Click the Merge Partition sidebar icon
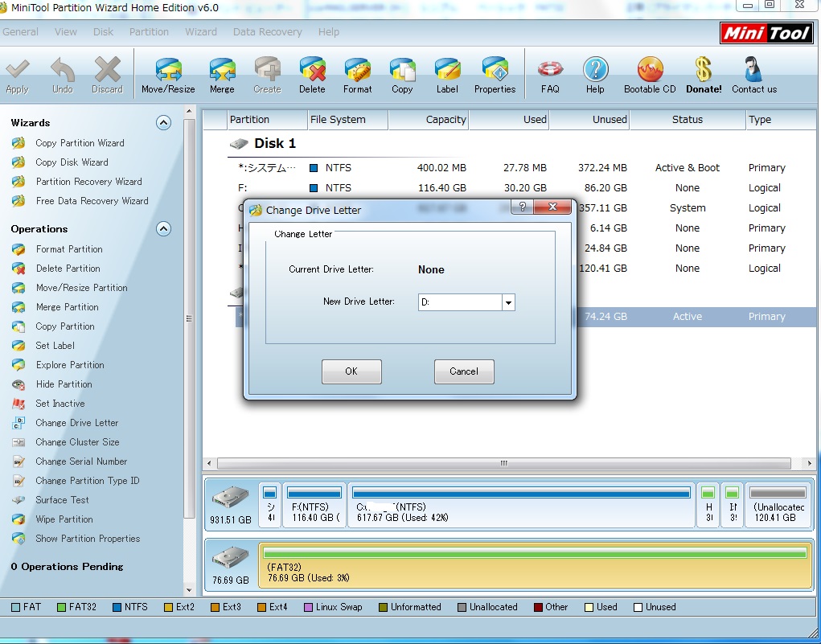 click(18, 307)
